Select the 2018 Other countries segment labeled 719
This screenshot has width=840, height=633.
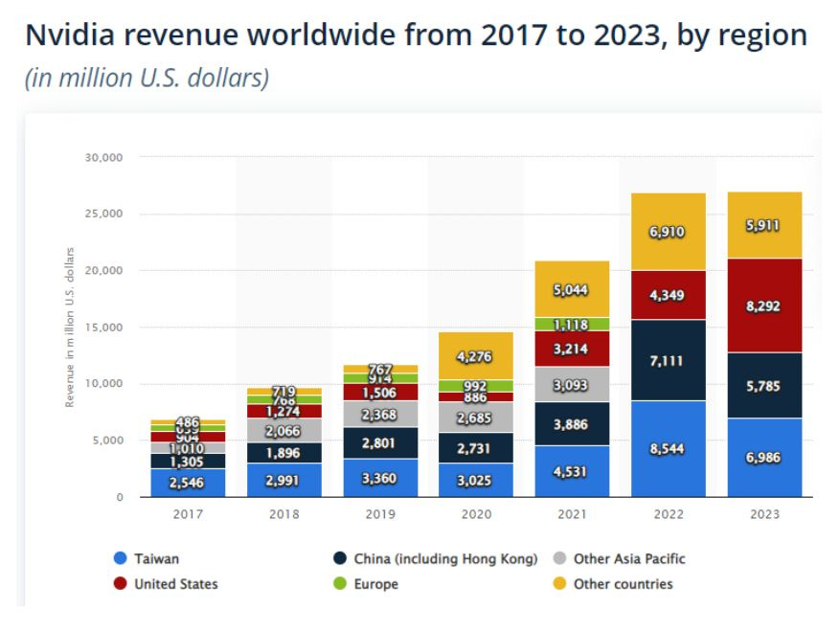click(x=284, y=392)
